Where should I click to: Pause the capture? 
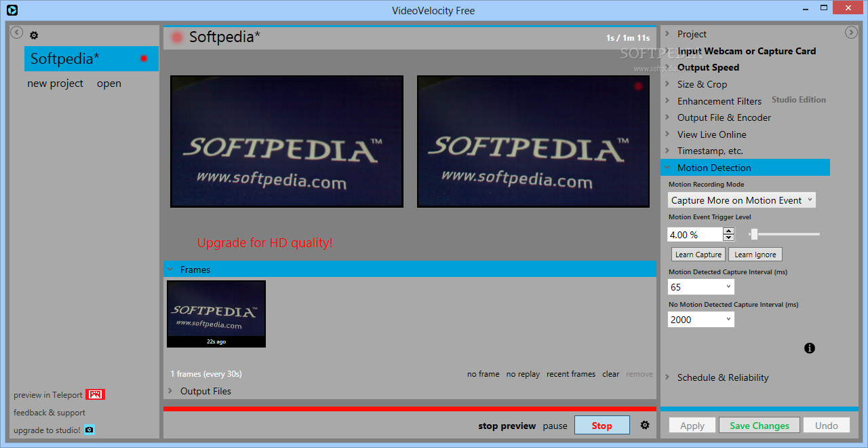click(x=555, y=426)
